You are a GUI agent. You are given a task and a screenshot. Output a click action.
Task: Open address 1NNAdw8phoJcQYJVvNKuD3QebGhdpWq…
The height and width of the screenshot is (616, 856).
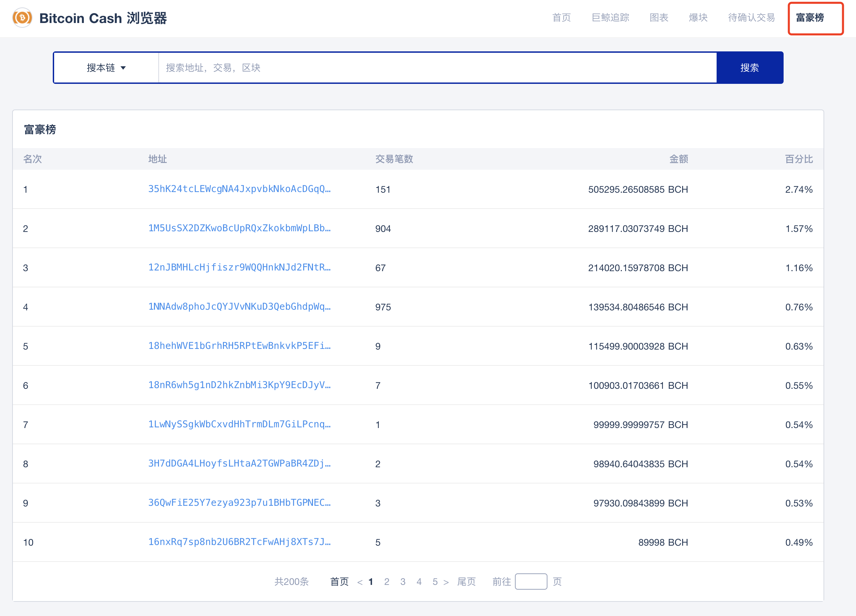pyautogui.click(x=239, y=307)
